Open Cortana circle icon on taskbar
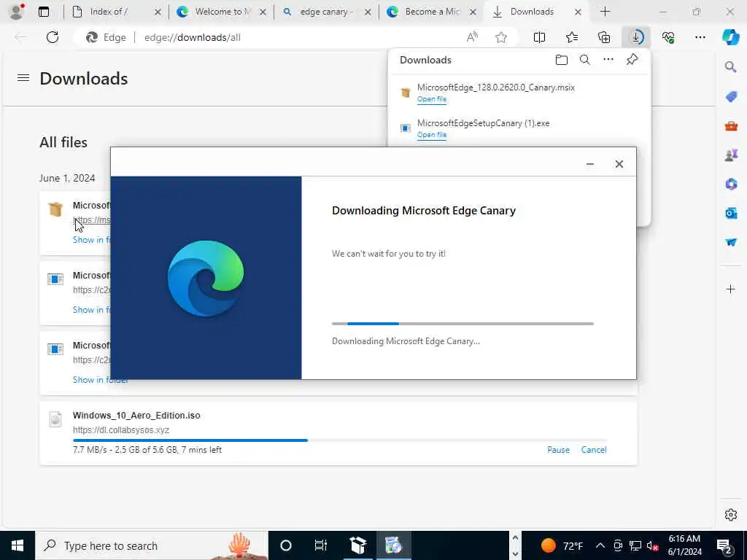Screen dimensions: 747x560 pyautogui.click(x=286, y=545)
